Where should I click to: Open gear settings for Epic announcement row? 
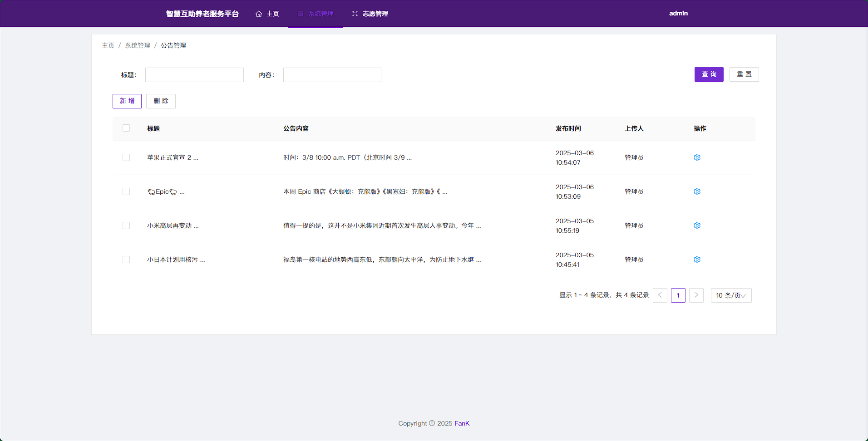click(x=697, y=191)
